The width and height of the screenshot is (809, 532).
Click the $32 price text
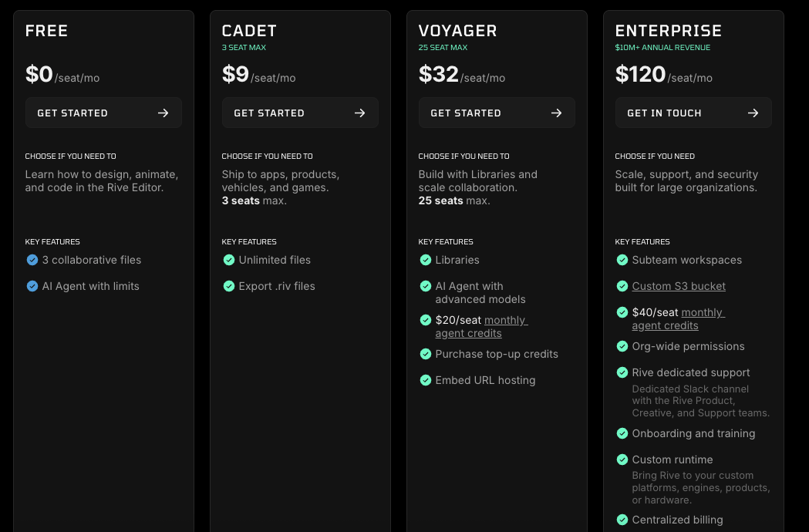pos(439,74)
